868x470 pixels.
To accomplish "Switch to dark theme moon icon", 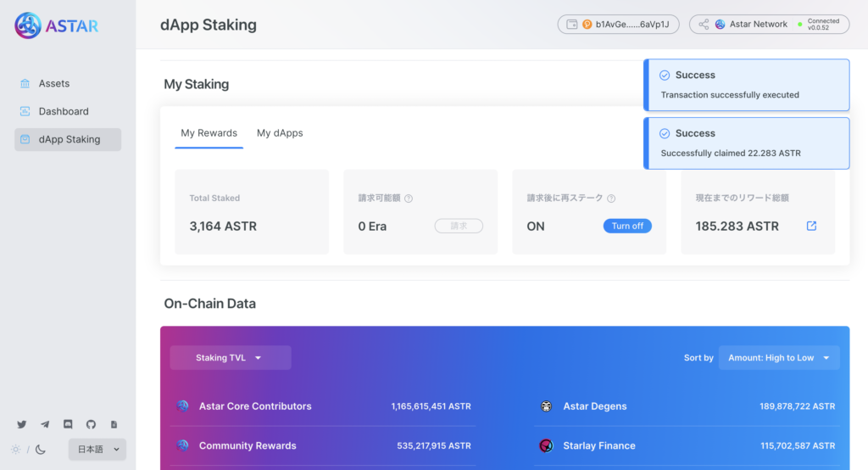I will [41, 450].
